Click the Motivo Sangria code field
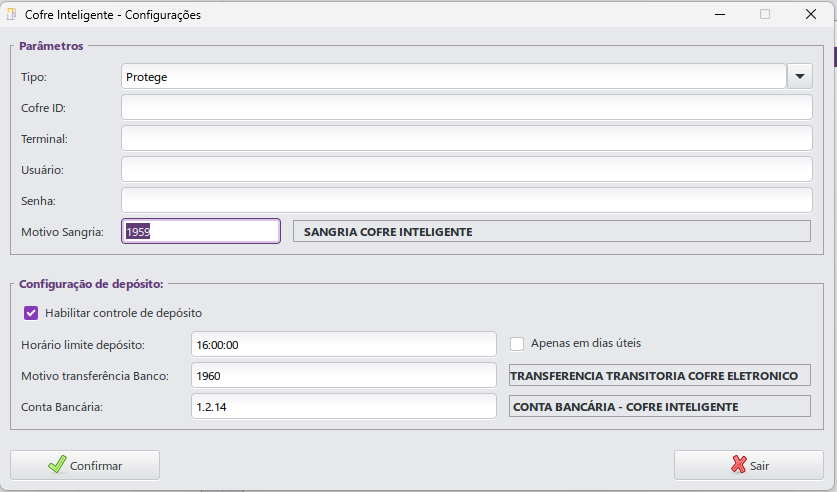 (x=200, y=232)
